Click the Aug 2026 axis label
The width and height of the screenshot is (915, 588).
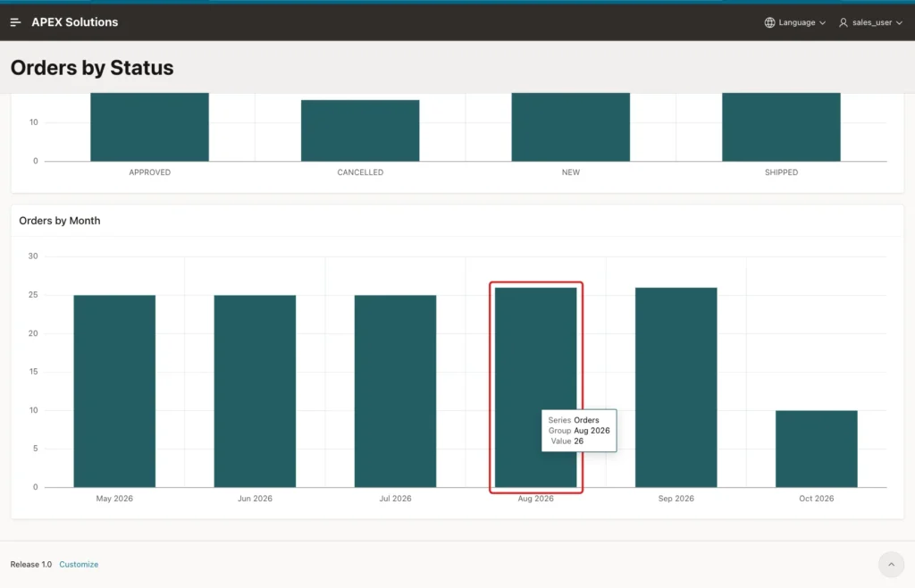point(536,498)
